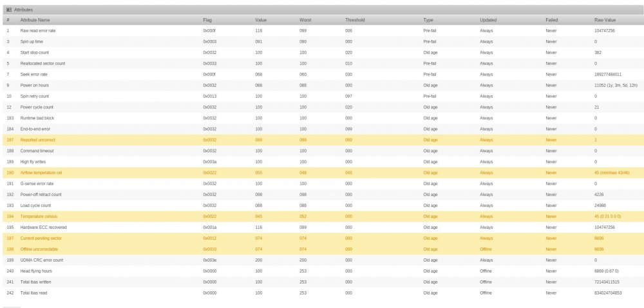Sort by Worst column header
Viewport: 644px width, 308px height.
[x=305, y=20]
